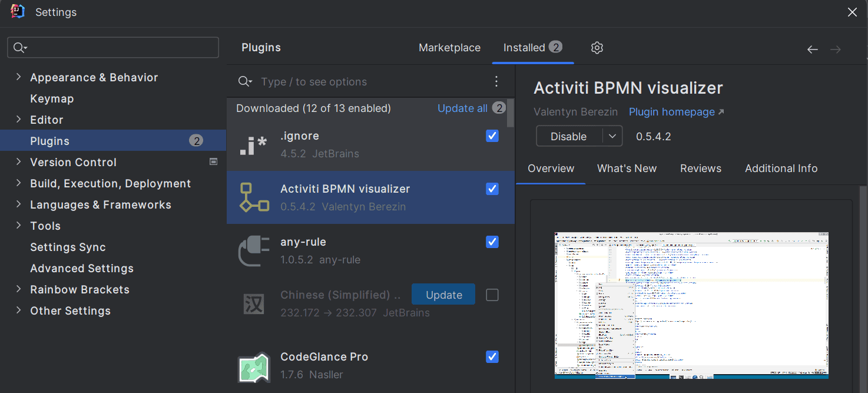Screen dimensions: 868x393
Task: Expand the Rainbow Brackets node
Action: tap(18, 289)
